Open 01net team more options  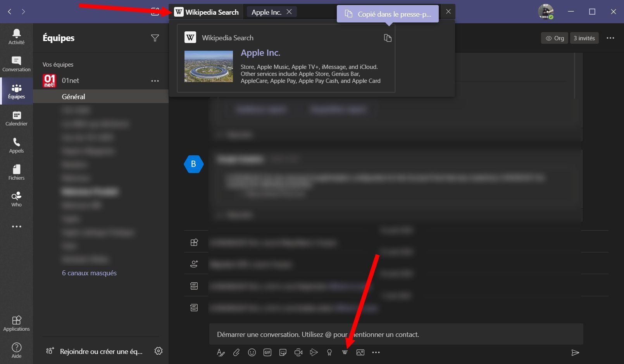(155, 81)
